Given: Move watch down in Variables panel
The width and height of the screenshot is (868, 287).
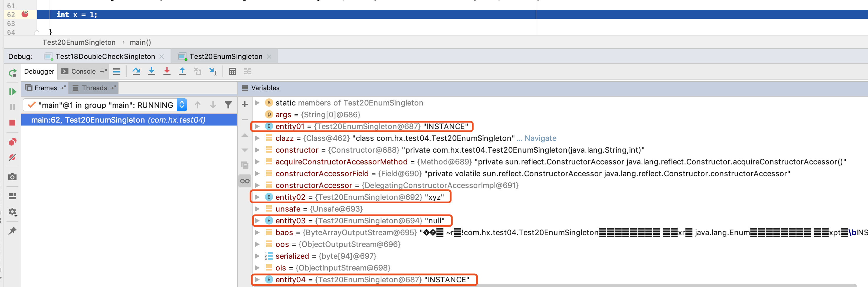Looking at the screenshot, I should (245, 150).
